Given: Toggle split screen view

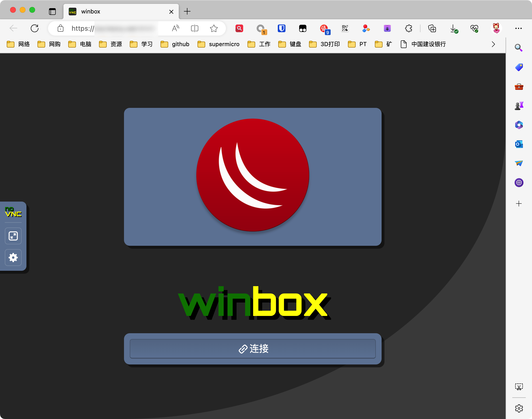Looking at the screenshot, I should coord(195,28).
